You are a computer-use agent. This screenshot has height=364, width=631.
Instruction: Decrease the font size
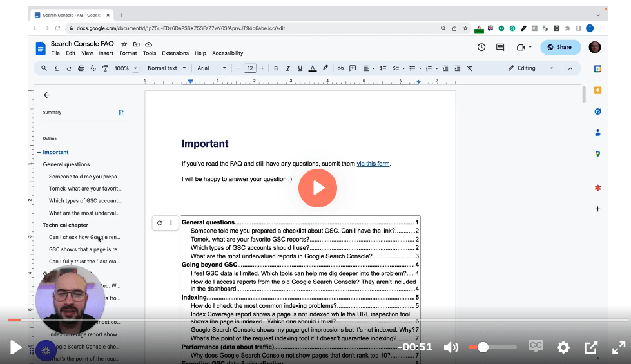[238, 68]
